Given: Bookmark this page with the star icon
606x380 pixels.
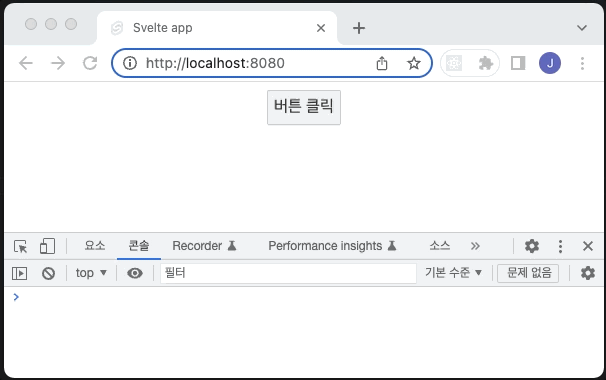Looking at the screenshot, I should pos(414,63).
